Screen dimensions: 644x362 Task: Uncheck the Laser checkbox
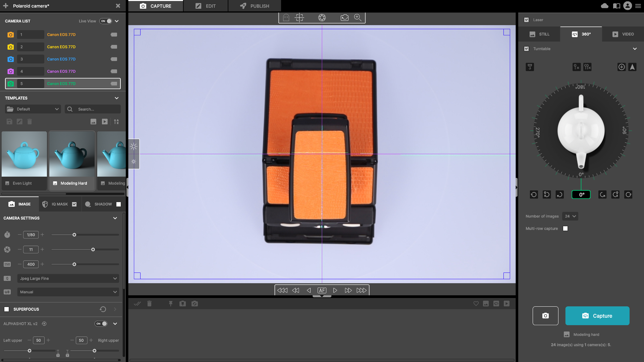[x=526, y=20]
